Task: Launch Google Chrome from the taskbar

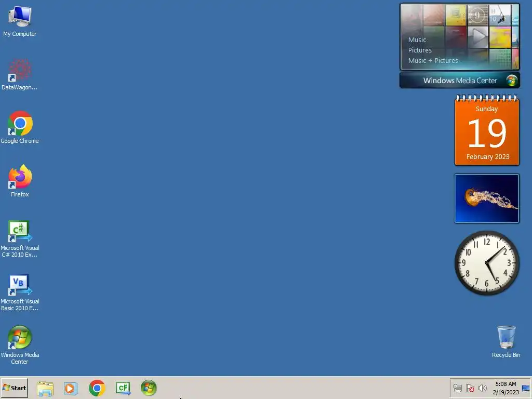Action: 97,388
